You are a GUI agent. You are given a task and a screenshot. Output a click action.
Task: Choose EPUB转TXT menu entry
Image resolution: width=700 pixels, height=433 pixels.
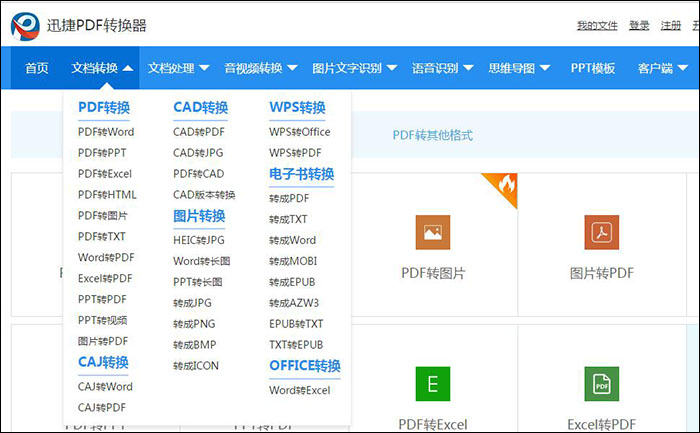(296, 324)
